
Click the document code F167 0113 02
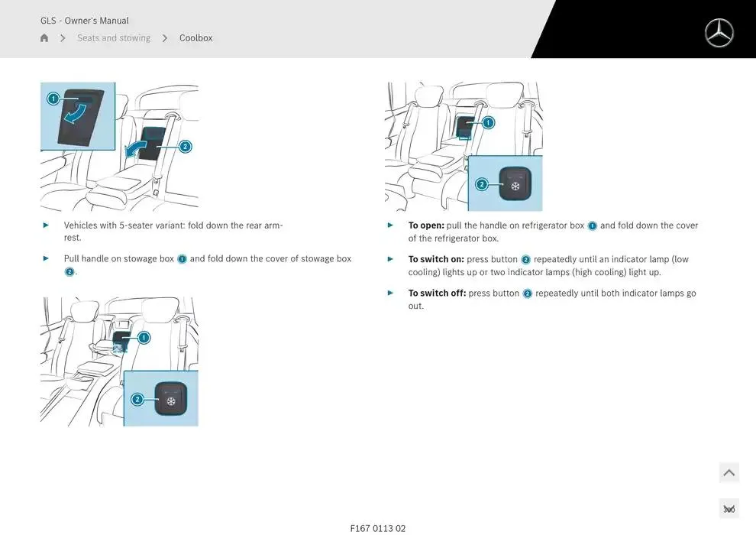(x=378, y=528)
